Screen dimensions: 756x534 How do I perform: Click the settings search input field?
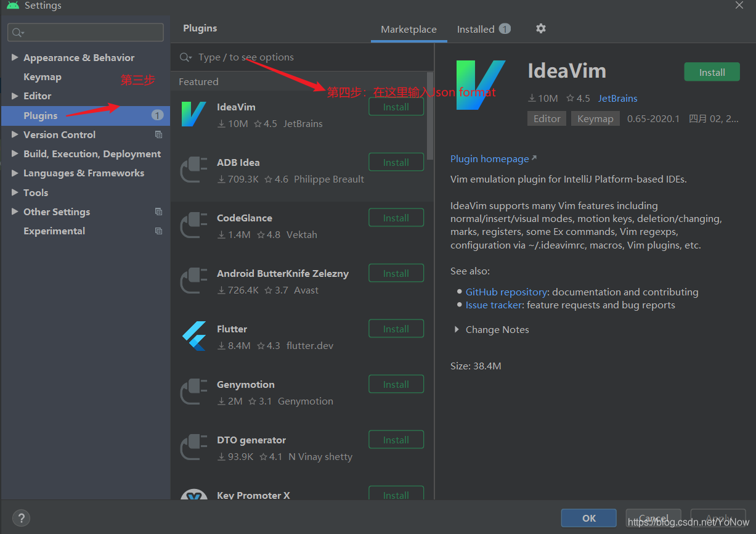(x=86, y=33)
